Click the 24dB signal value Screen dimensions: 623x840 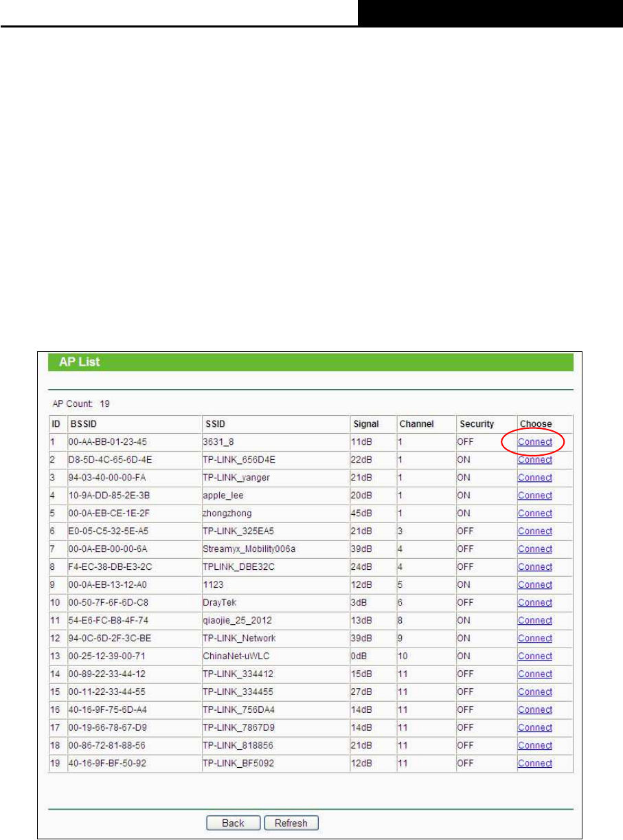(x=362, y=567)
